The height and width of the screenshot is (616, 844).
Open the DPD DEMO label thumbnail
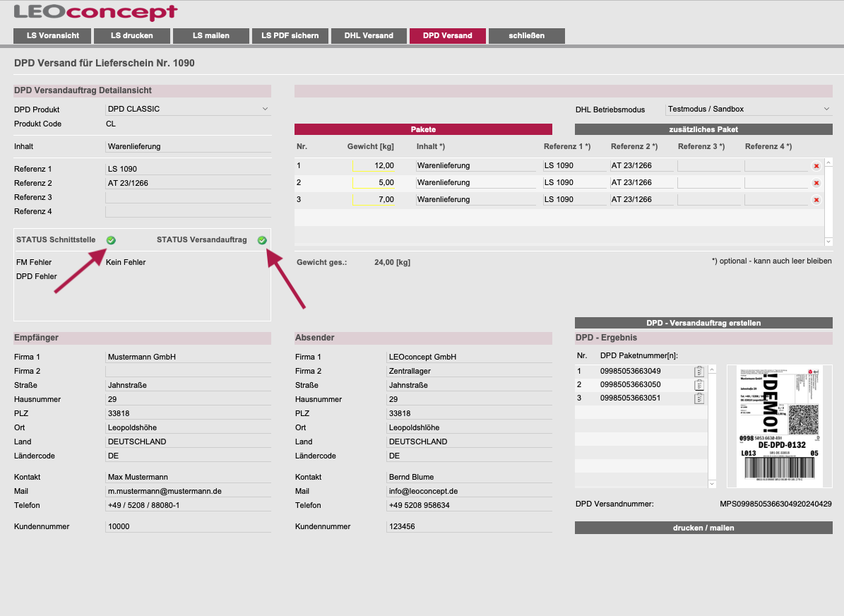[780, 426]
